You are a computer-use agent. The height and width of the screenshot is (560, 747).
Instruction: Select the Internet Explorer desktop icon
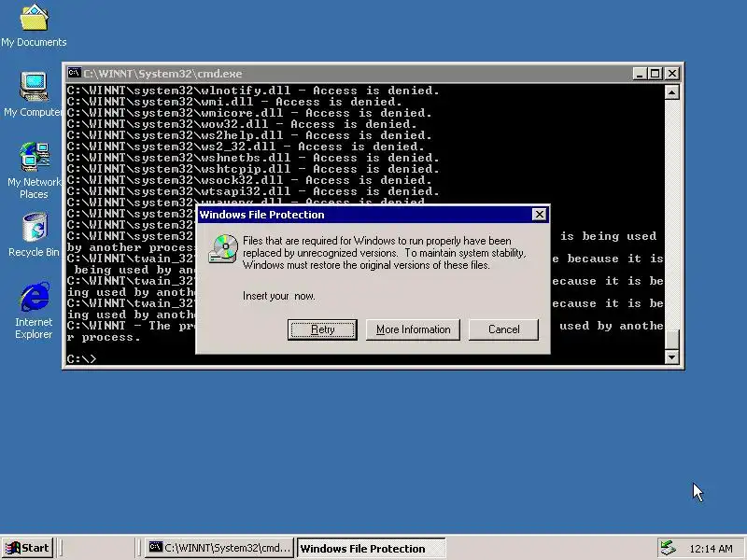tap(34, 311)
